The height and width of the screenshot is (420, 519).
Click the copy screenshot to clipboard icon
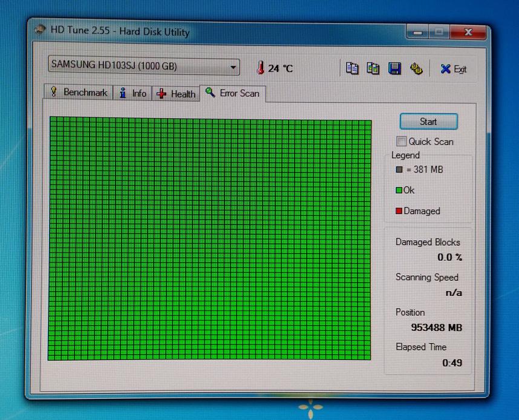click(x=373, y=68)
